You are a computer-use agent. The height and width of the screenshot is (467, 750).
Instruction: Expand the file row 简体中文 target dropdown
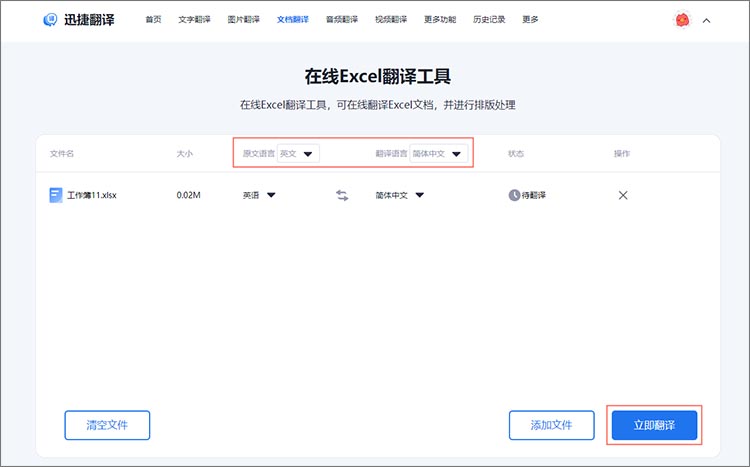coord(400,195)
